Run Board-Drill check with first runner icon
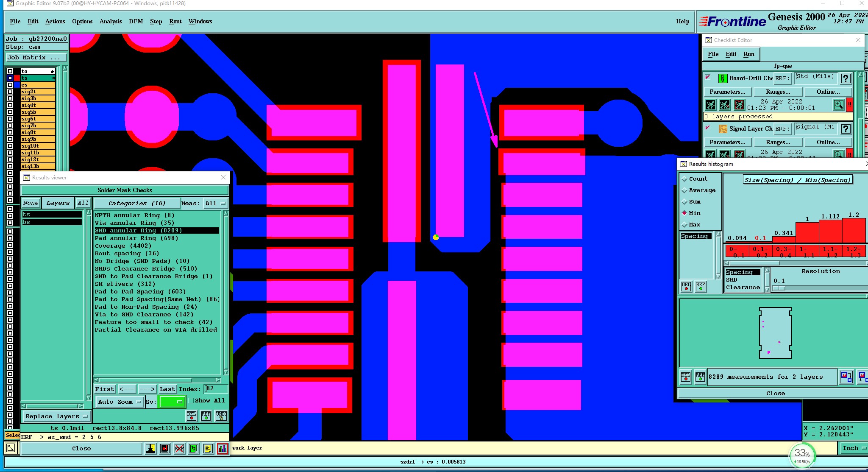The height and width of the screenshot is (472, 868). (711, 105)
